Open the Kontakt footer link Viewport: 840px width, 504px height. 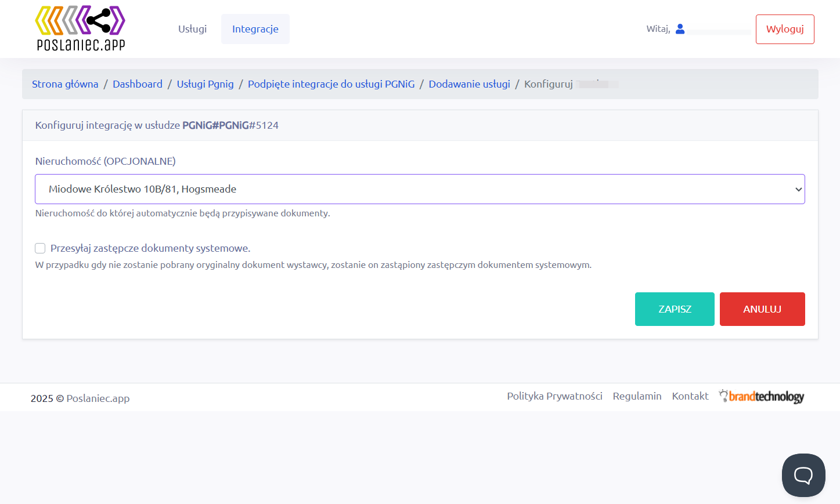690,396
